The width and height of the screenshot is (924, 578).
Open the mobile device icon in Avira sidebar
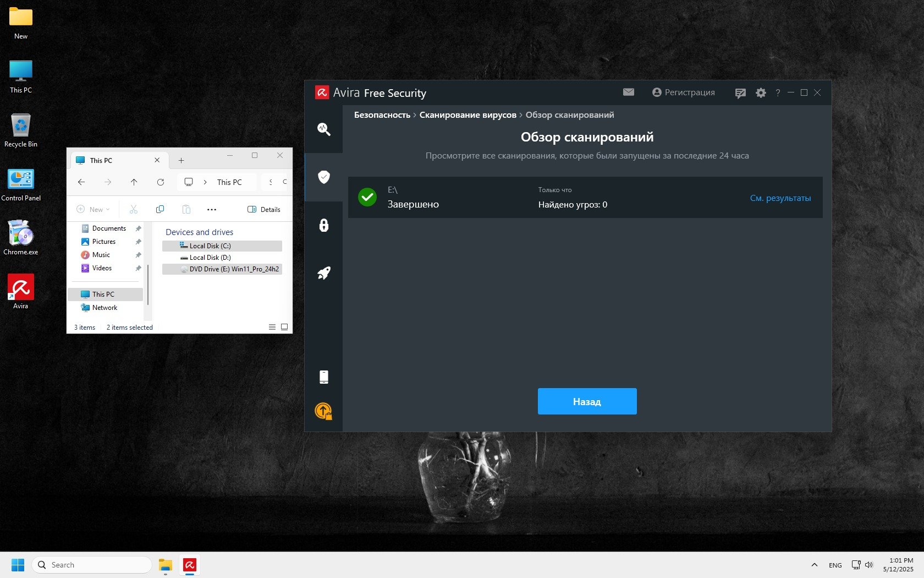tap(324, 377)
